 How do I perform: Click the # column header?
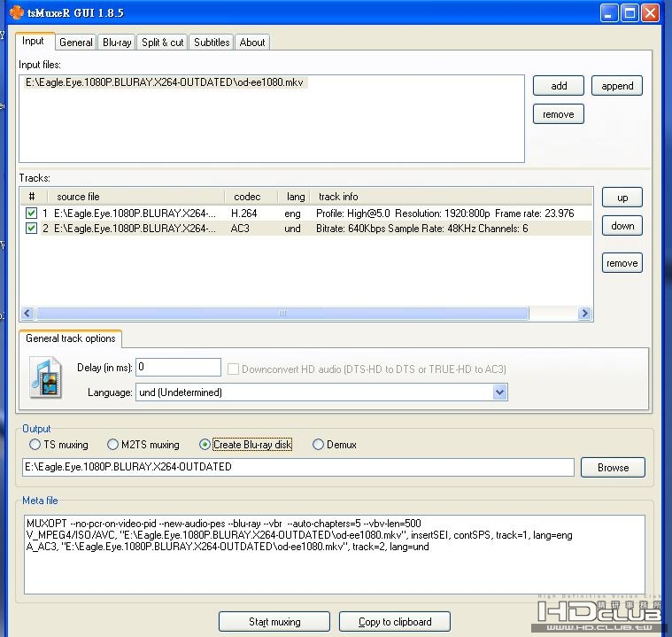pyautogui.click(x=32, y=197)
